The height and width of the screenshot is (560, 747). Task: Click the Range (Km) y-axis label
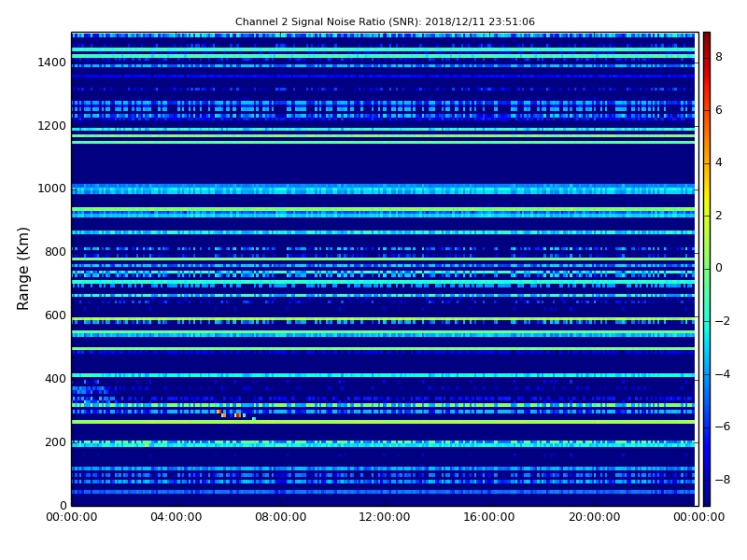click(x=22, y=269)
